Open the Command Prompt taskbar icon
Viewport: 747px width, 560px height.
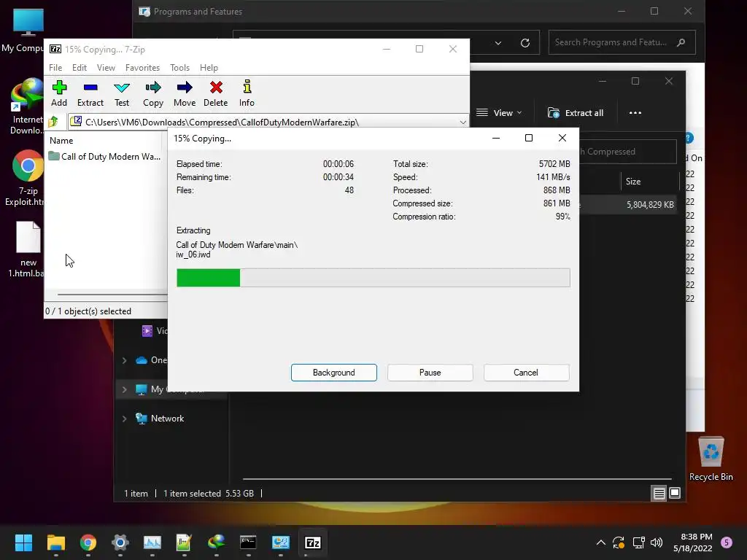248,542
